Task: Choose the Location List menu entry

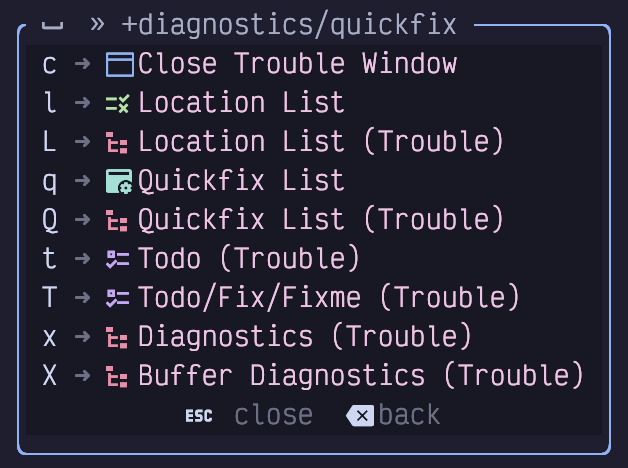Action: 241,103
